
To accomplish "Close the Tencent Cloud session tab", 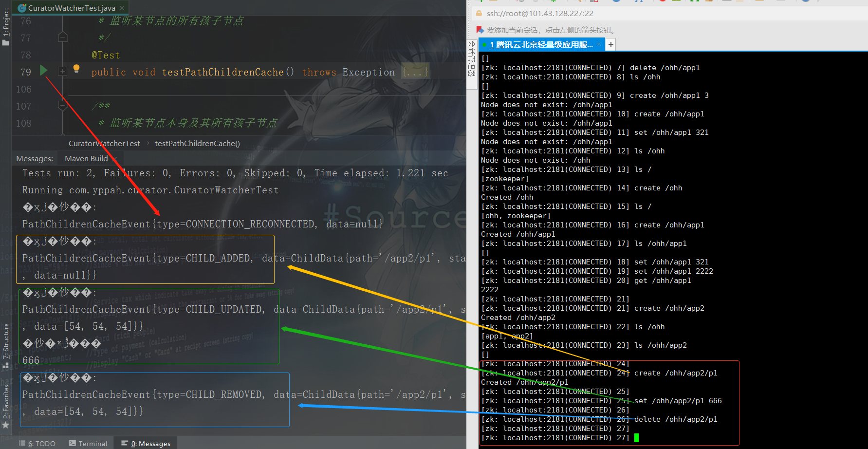I will coord(599,44).
